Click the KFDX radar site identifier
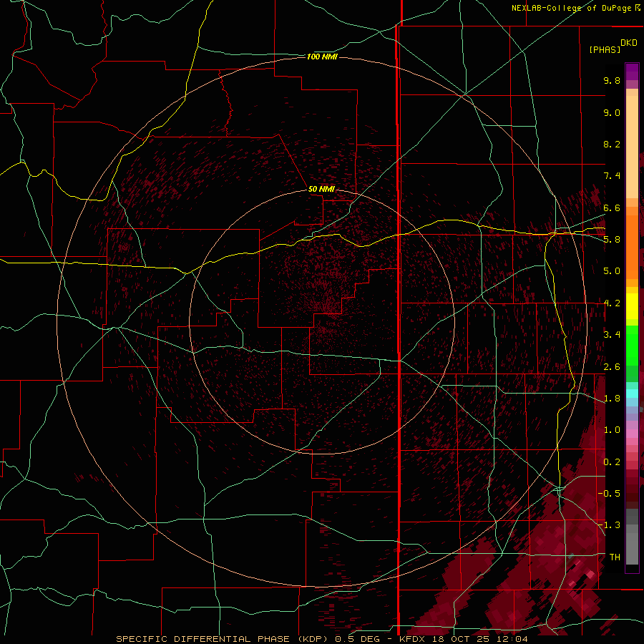The height and width of the screenshot is (644, 644). (413, 639)
